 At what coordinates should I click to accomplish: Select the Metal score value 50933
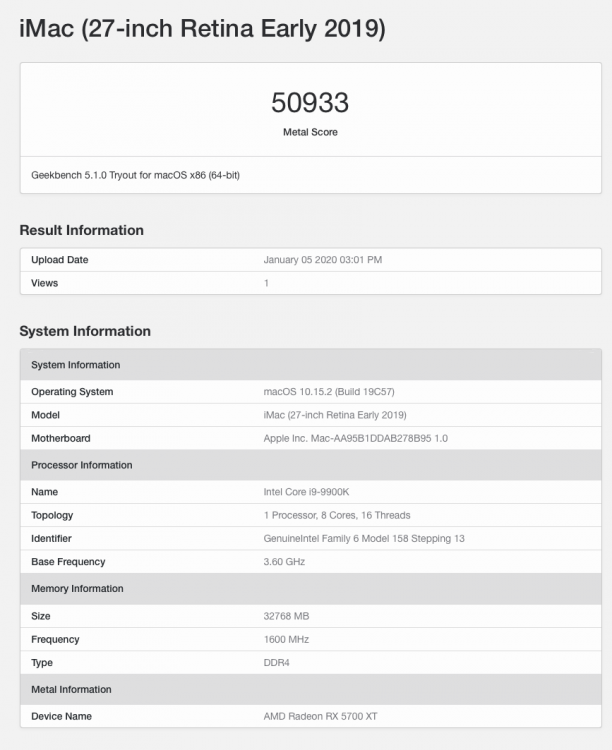[x=310, y=102]
